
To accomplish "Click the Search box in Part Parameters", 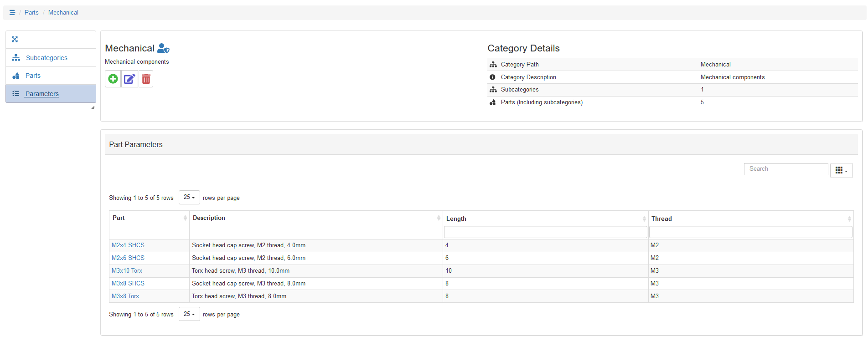I will tap(785, 169).
